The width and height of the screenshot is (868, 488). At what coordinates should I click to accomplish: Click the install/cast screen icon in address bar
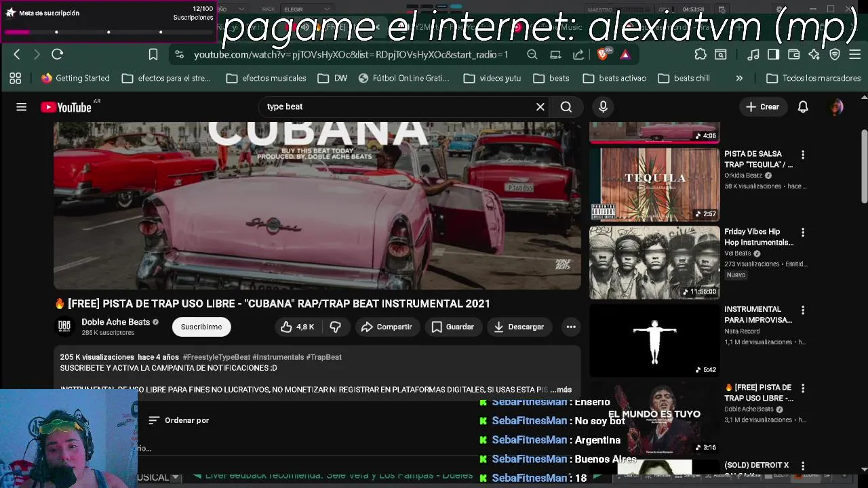[555, 54]
